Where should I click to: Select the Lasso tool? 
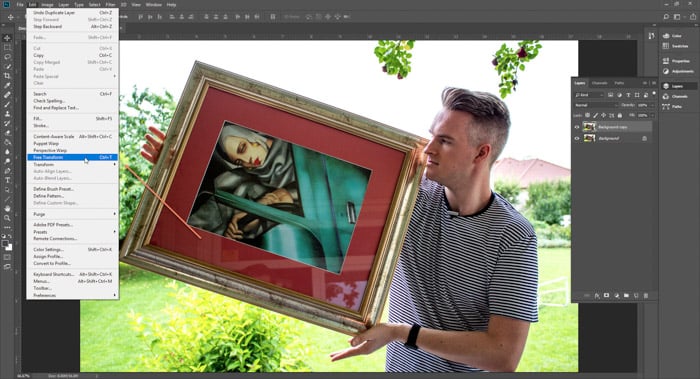click(x=7, y=57)
